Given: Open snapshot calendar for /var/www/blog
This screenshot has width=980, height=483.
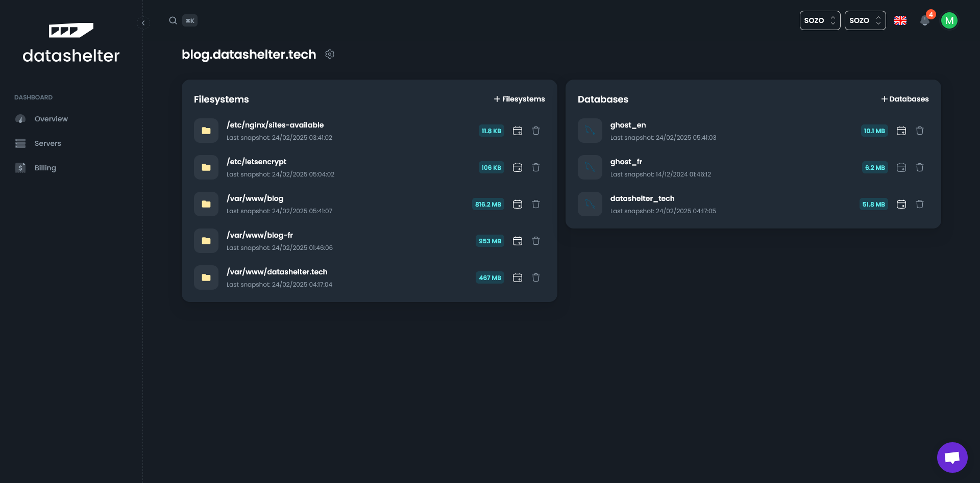Looking at the screenshot, I should click(518, 204).
